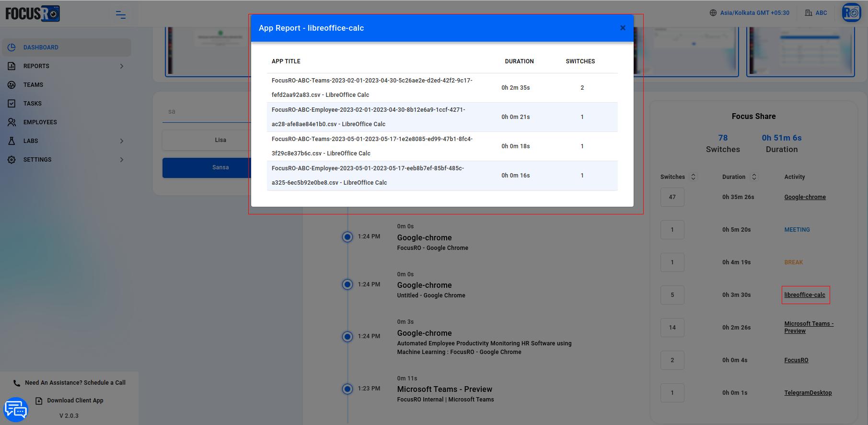The image size is (868, 425).
Task: Click the MEETING activity label
Action: click(x=797, y=230)
